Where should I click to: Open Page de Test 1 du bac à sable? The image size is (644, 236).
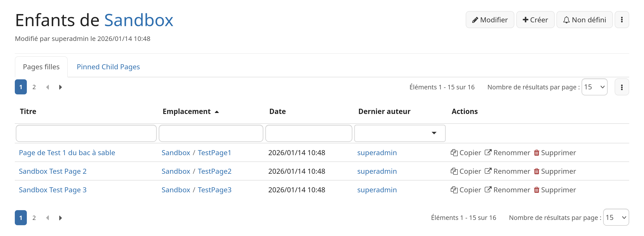[x=67, y=153]
